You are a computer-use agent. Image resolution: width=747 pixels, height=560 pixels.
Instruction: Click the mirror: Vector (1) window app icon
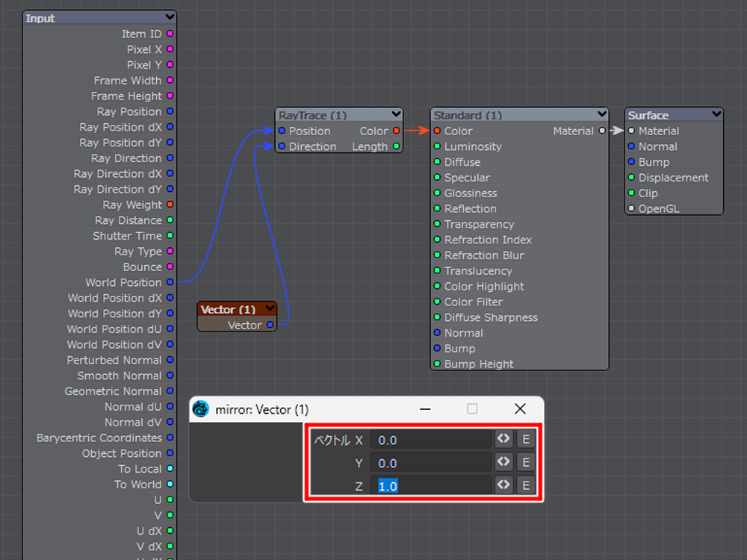click(x=201, y=409)
